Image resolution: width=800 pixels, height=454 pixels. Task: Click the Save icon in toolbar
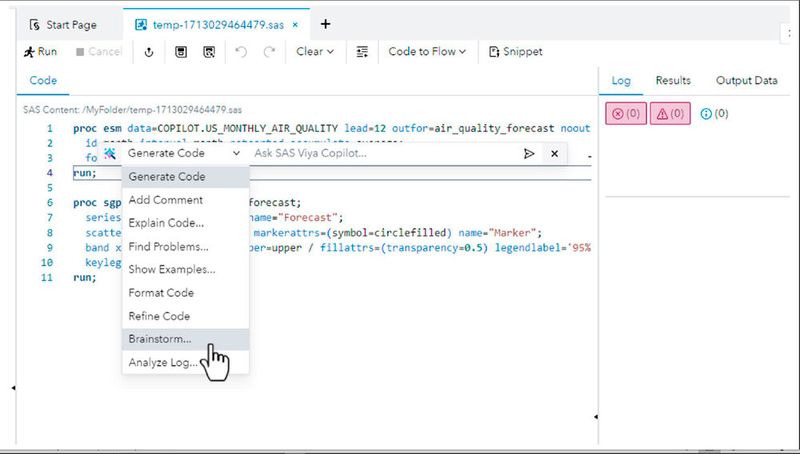pos(181,52)
